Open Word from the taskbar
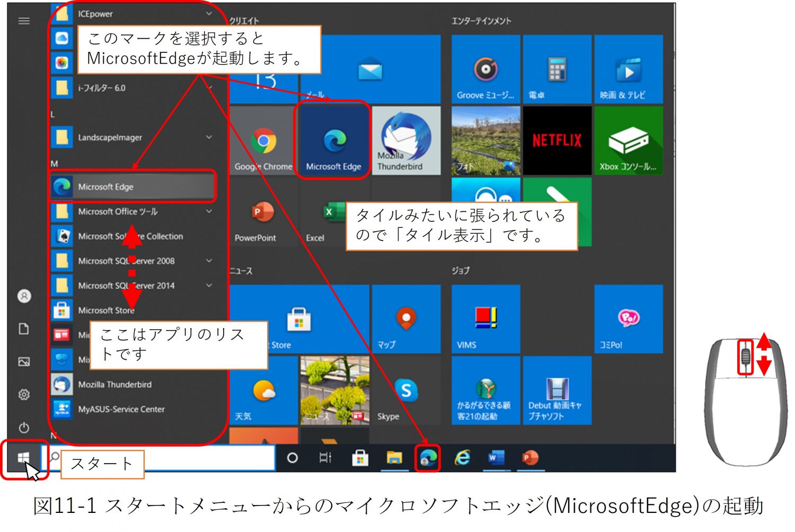This screenshot has height=532, width=795. (496, 458)
